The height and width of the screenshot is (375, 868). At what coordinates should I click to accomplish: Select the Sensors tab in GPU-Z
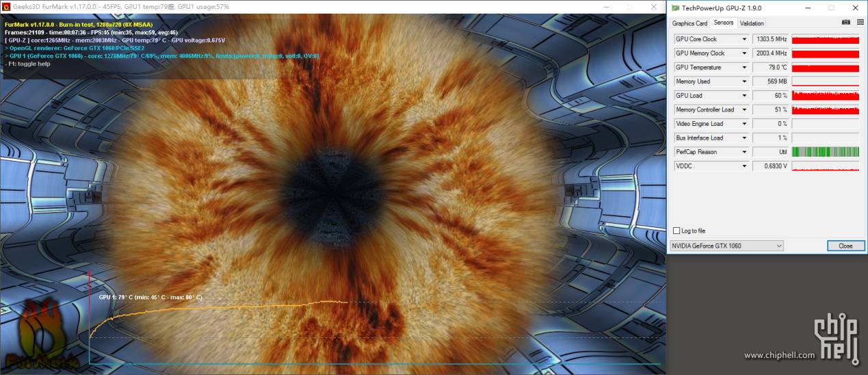(723, 23)
